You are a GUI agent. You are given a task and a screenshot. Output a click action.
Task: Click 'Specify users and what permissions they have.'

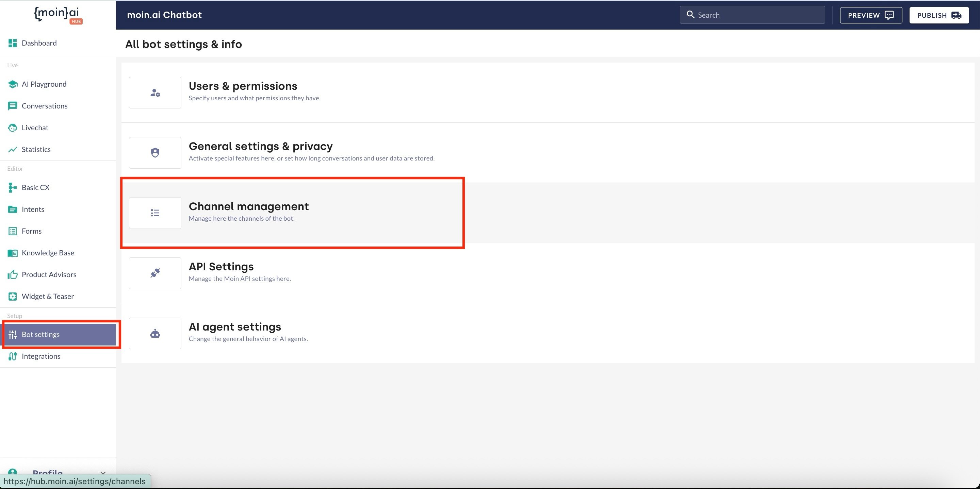[255, 98]
